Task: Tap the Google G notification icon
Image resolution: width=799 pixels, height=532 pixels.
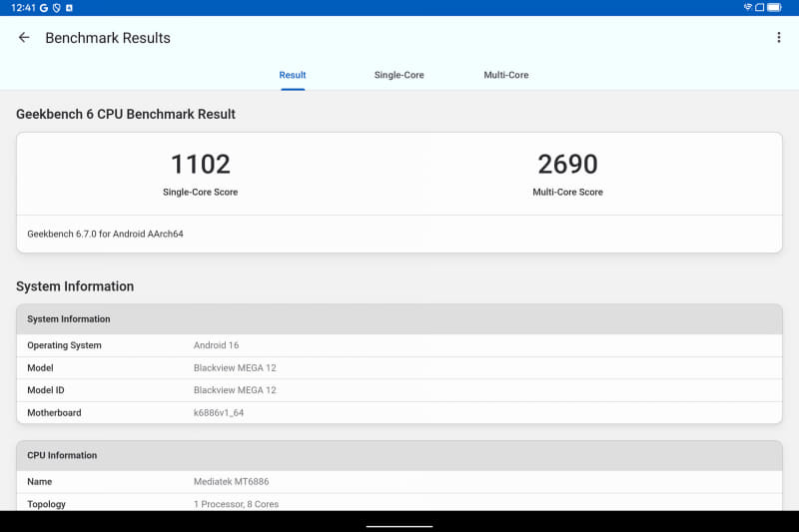Action: tap(44, 8)
